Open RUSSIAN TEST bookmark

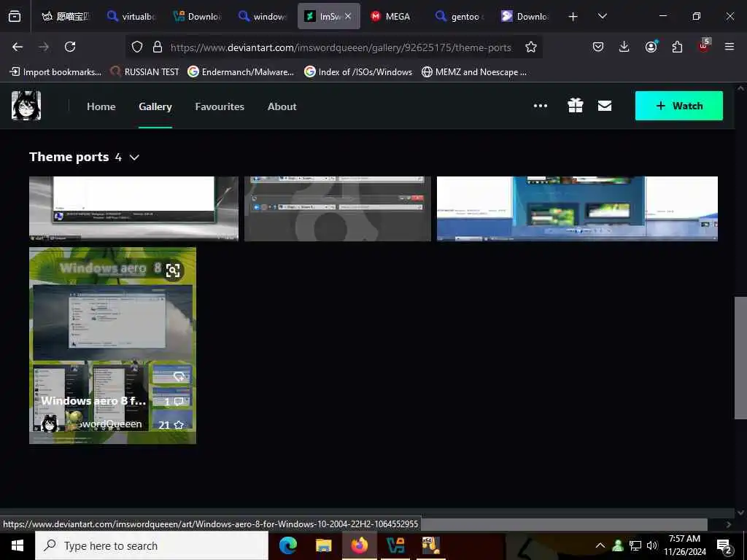(x=145, y=72)
